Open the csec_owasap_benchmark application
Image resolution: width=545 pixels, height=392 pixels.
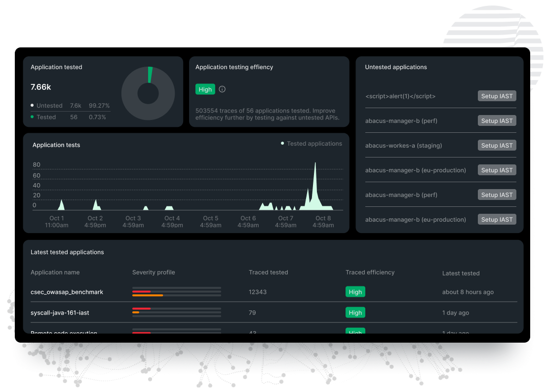pos(67,292)
